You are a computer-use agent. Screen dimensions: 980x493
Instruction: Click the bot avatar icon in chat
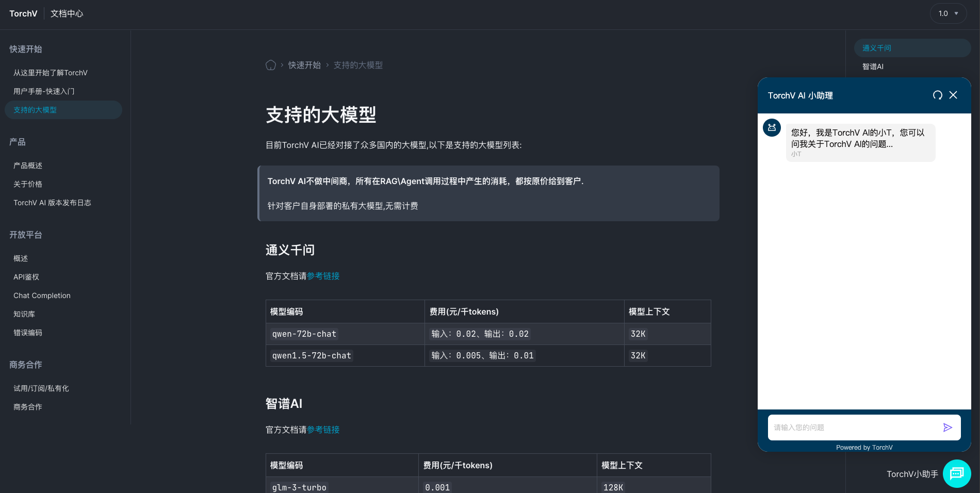772,128
